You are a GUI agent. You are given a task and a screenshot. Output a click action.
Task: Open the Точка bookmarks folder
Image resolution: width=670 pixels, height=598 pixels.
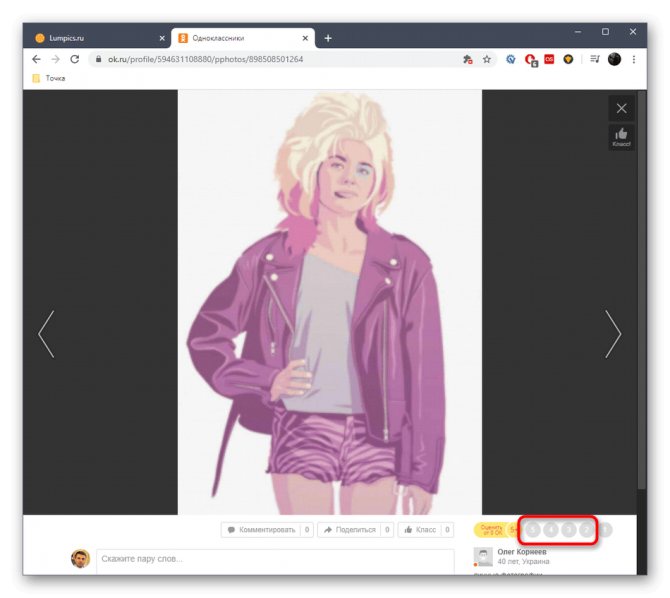click(49, 78)
